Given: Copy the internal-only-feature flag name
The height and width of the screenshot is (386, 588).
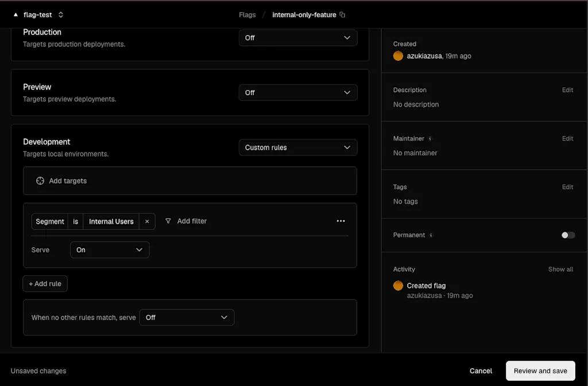Looking at the screenshot, I should click(x=342, y=14).
